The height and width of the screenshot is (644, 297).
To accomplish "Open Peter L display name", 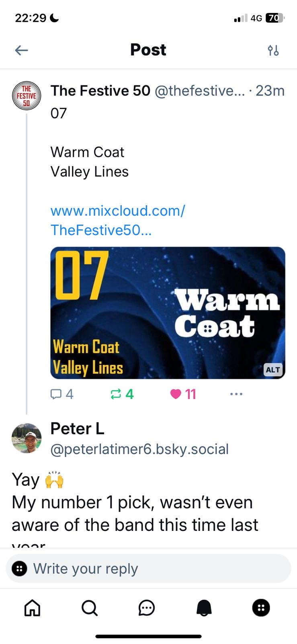I will 77,429.
